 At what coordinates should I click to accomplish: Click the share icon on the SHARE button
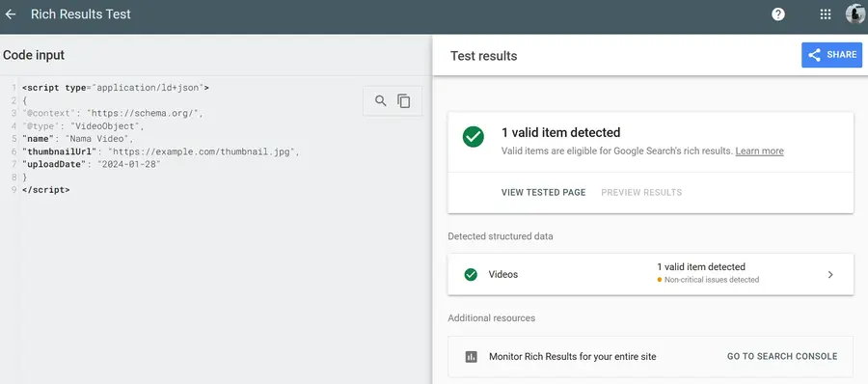814,55
